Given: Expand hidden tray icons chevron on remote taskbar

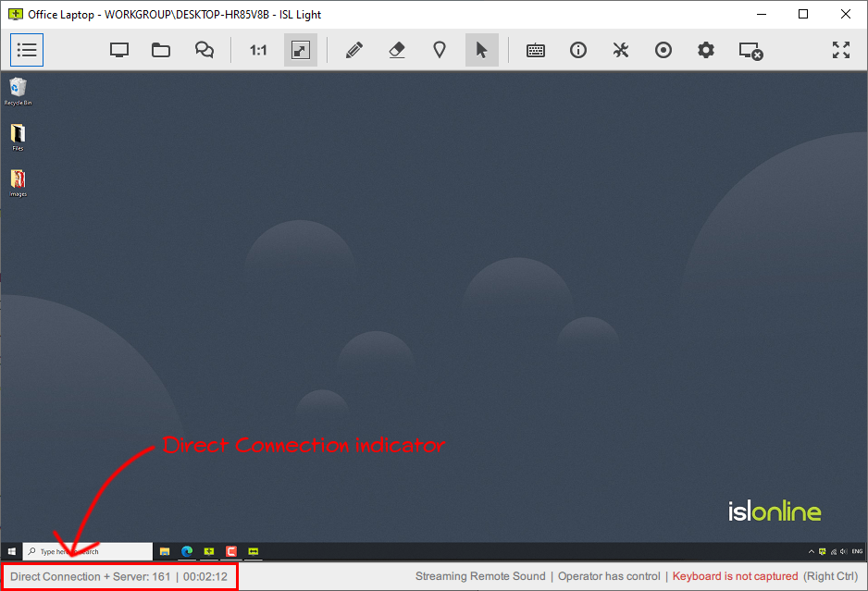Looking at the screenshot, I should click(x=811, y=551).
